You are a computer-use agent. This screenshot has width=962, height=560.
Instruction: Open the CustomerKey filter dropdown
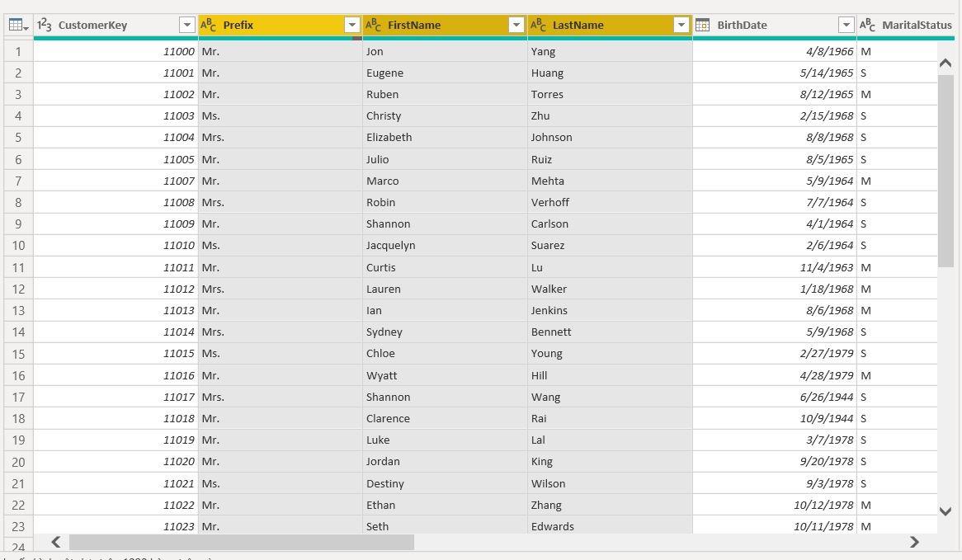[186, 26]
